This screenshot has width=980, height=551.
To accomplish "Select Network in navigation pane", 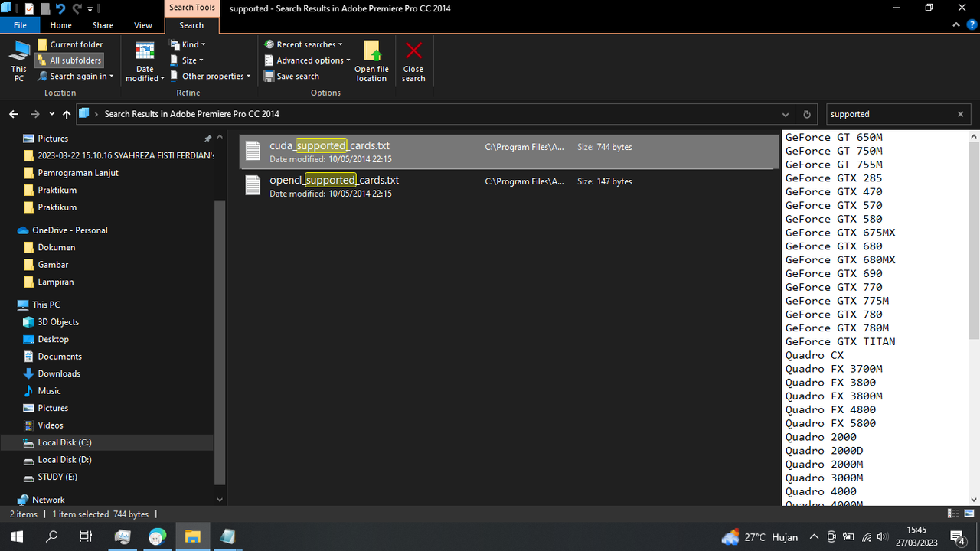I will tap(48, 500).
